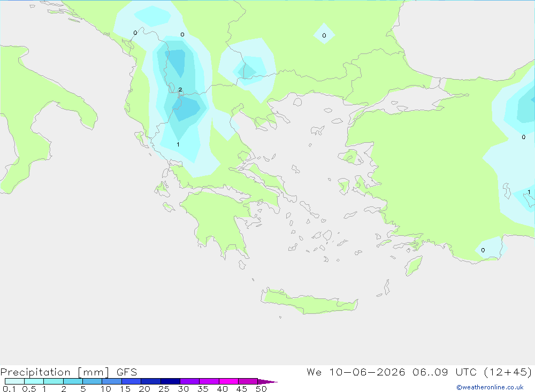
Task: Pick the 40–45 mm bright magenta legend swatch
Action: 228,381
